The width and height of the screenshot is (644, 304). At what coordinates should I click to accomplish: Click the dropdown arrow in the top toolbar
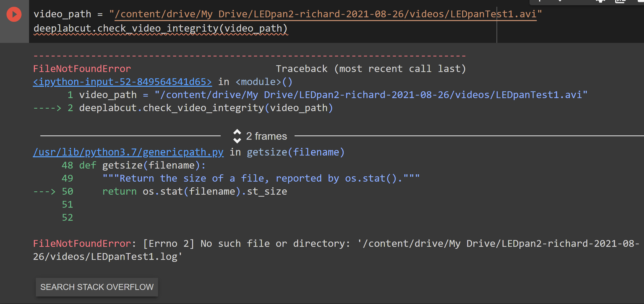[560, 2]
